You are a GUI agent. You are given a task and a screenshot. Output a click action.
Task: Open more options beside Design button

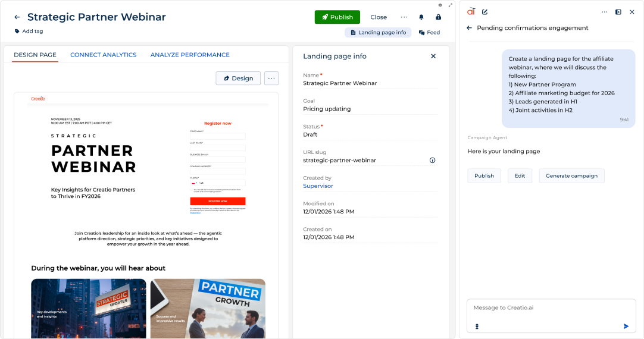click(271, 79)
